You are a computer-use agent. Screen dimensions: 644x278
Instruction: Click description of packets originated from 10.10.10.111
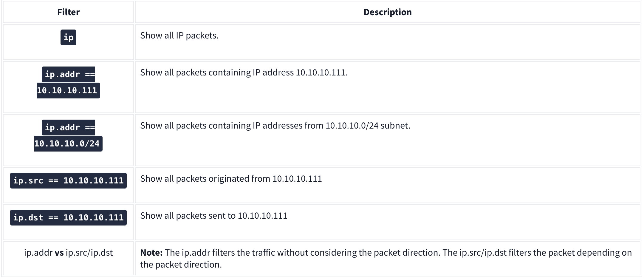(231, 179)
